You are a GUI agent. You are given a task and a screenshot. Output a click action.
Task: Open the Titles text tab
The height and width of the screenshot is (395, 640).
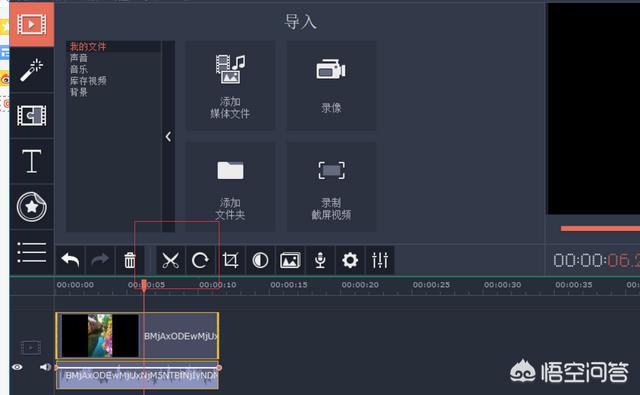[x=31, y=161]
